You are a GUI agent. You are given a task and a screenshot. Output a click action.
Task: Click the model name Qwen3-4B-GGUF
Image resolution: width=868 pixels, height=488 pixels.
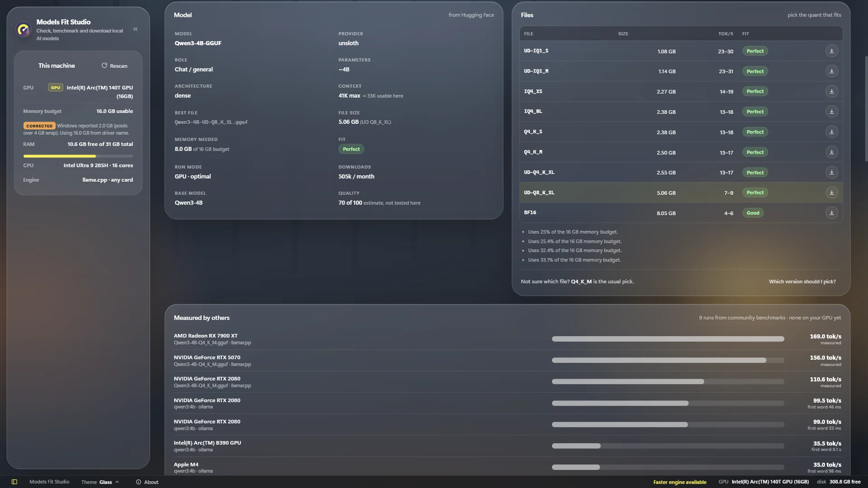pos(198,43)
